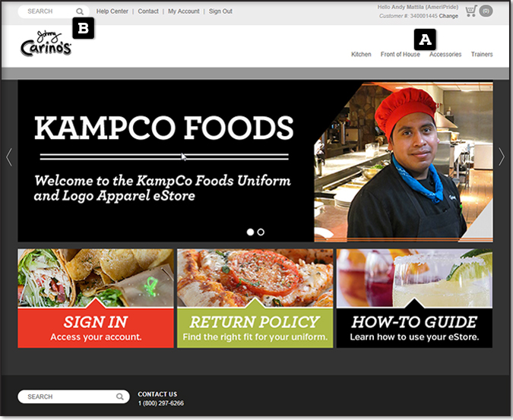Screen dimensions: 513x420
Task: Open the Contact link in header
Action: (148, 11)
